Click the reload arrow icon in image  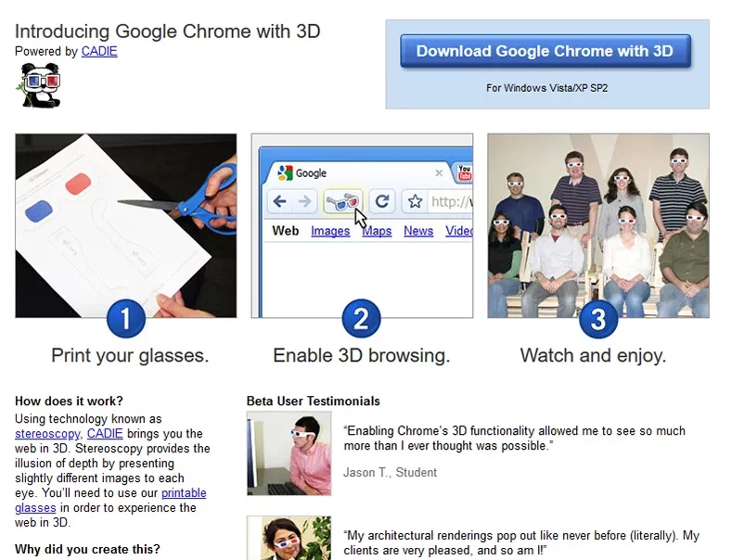pyautogui.click(x=381, y=201)
